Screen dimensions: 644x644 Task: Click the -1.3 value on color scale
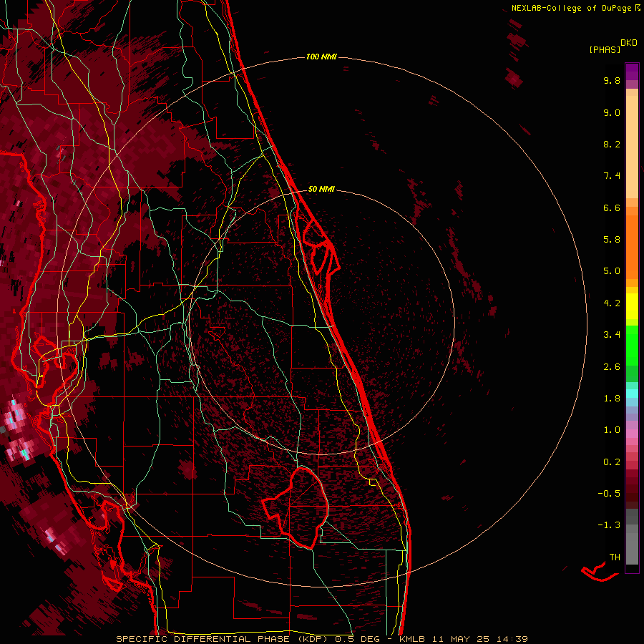(609, 525)
